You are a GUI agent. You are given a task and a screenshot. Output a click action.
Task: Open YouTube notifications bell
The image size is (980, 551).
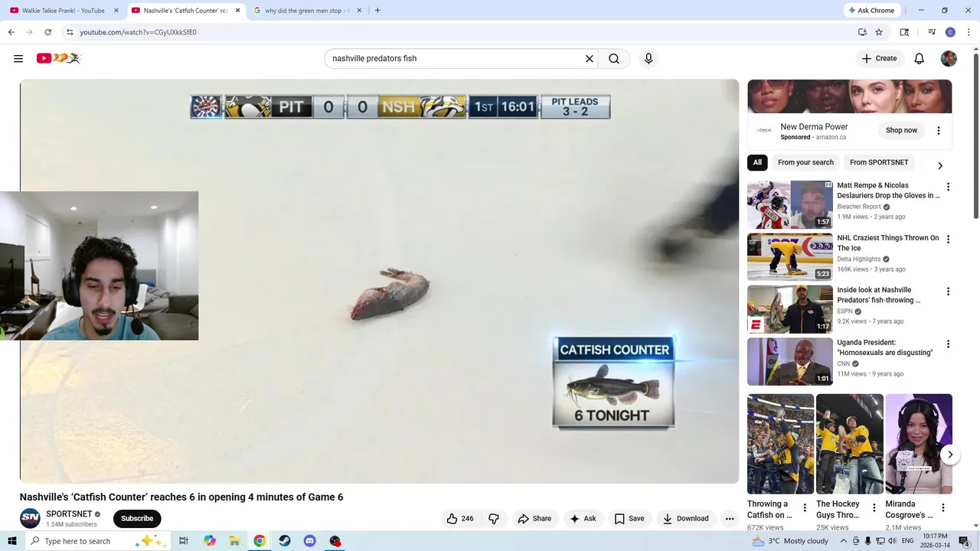920,58
